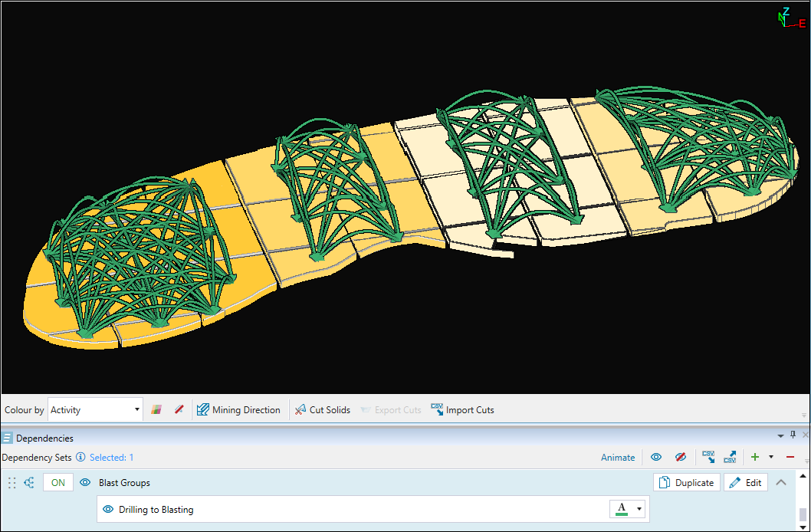Viewport: 811px width, 532px height.
Task: Toggle the Mining Direction tool
Action: click(x=238, y=410)
